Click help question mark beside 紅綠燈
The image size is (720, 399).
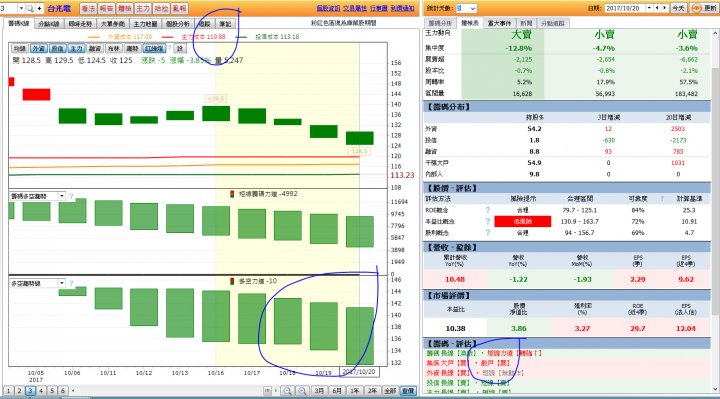click(x=170, y=48)
